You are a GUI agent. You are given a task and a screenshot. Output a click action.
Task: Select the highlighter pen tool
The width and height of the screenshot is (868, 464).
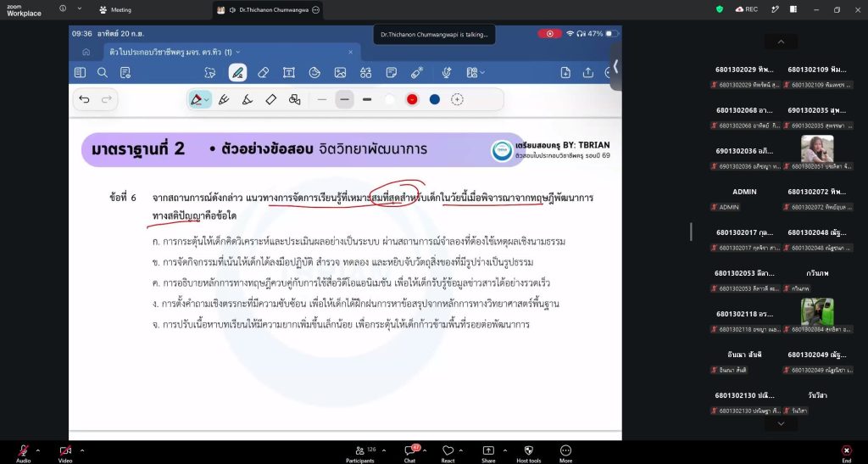[247, 99]
